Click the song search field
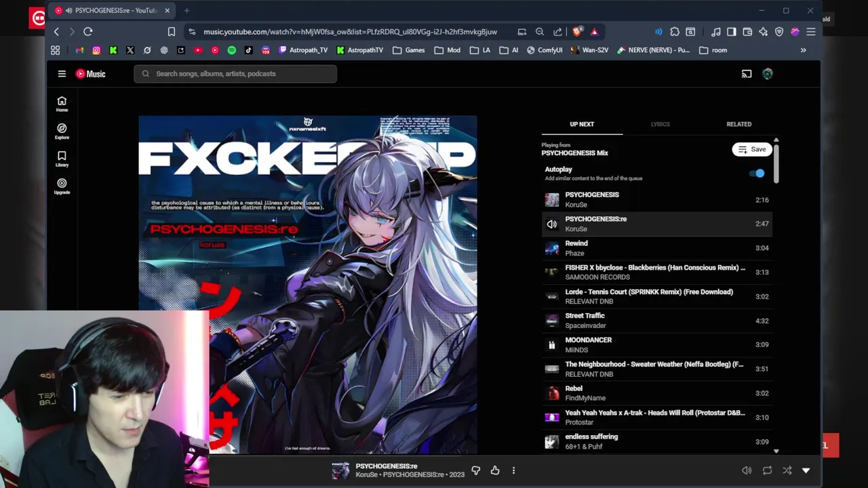Image resolution: width=868 pixels, height=488 pixels. (x=235, y=74)
